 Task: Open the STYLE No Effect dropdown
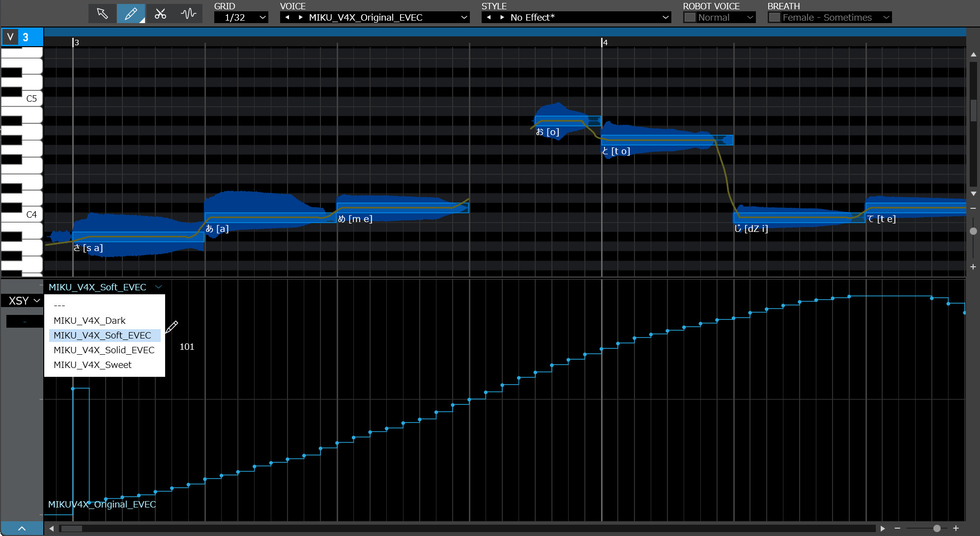576,18
